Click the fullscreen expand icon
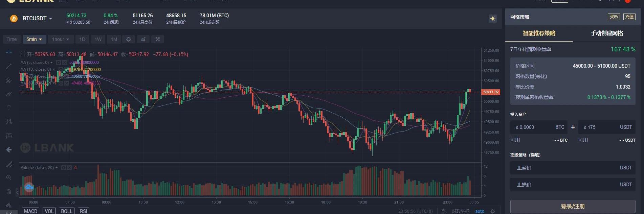Screen dimensions: 644x214 [158, 39]
